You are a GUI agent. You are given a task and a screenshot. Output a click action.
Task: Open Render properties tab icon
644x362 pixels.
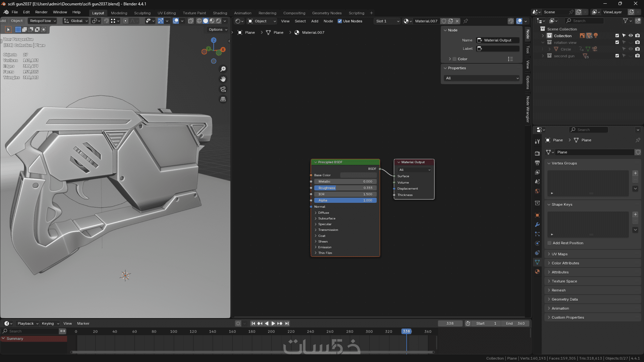tap(537, 153)
